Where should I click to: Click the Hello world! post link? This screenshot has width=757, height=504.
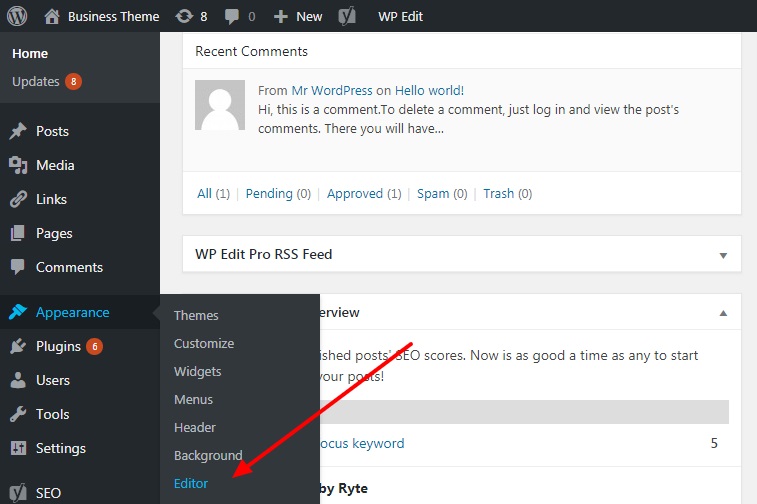point(429,89)
